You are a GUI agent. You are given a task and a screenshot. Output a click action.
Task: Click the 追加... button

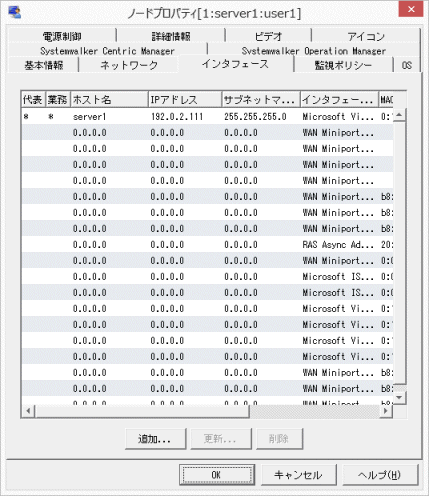155,439
